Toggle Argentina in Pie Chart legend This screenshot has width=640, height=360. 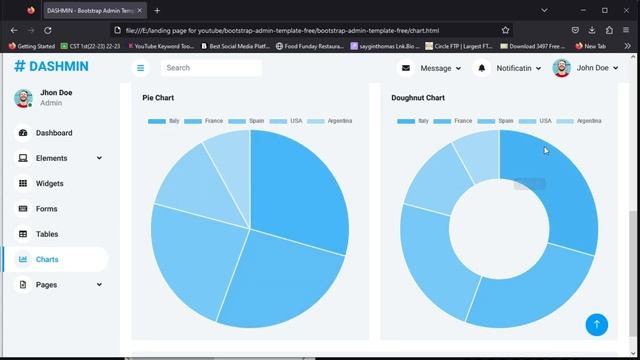pyautogui.click(x=329, y=121)
